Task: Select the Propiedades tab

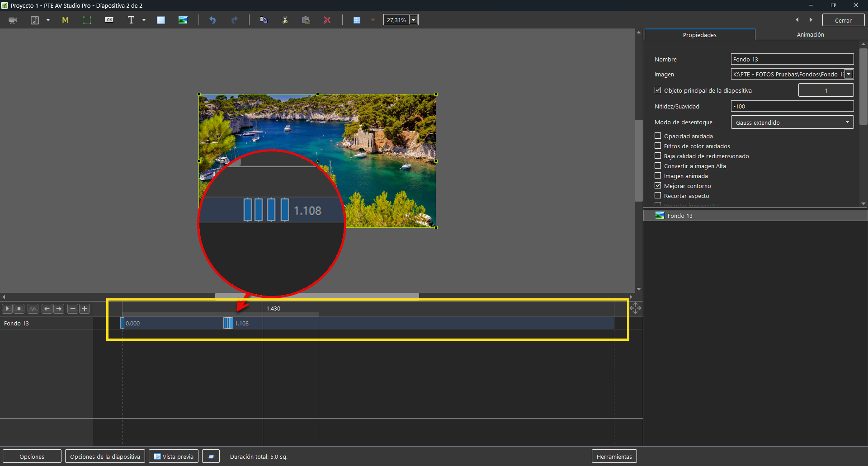Action: [x=699, y=35]
